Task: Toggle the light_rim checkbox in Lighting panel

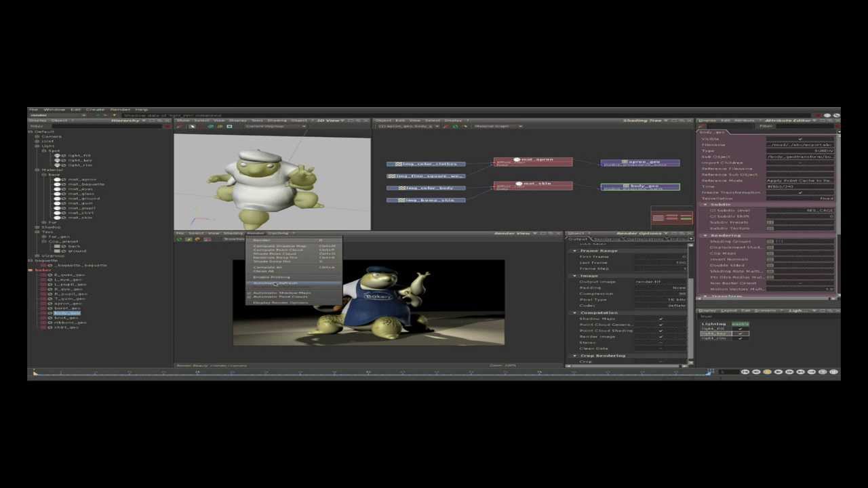Action: 741,338
